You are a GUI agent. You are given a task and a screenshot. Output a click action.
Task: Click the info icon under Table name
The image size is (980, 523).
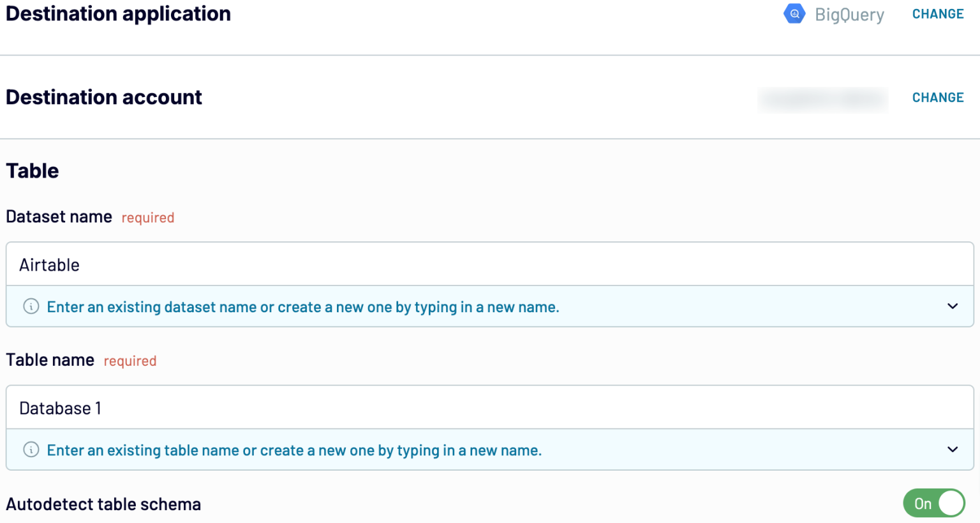[31, 450]
